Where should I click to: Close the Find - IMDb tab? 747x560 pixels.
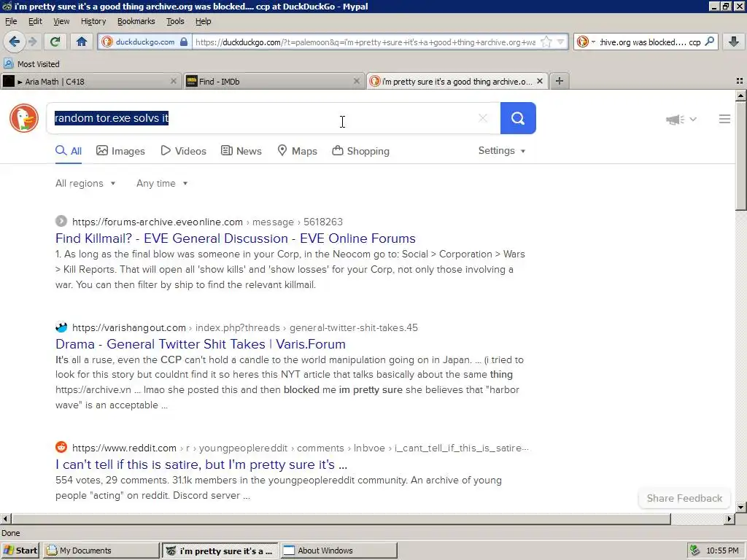356,82
